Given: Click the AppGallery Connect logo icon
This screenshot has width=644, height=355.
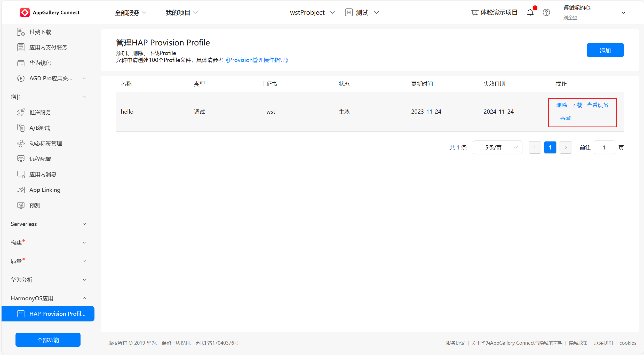Looking at the screenshot, I should tap(25, 12).
